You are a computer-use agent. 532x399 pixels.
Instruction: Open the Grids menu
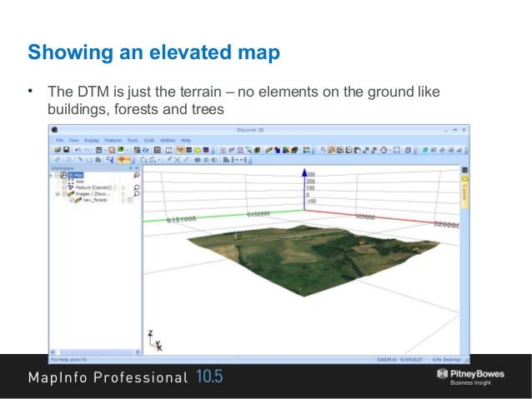point(149,140)
